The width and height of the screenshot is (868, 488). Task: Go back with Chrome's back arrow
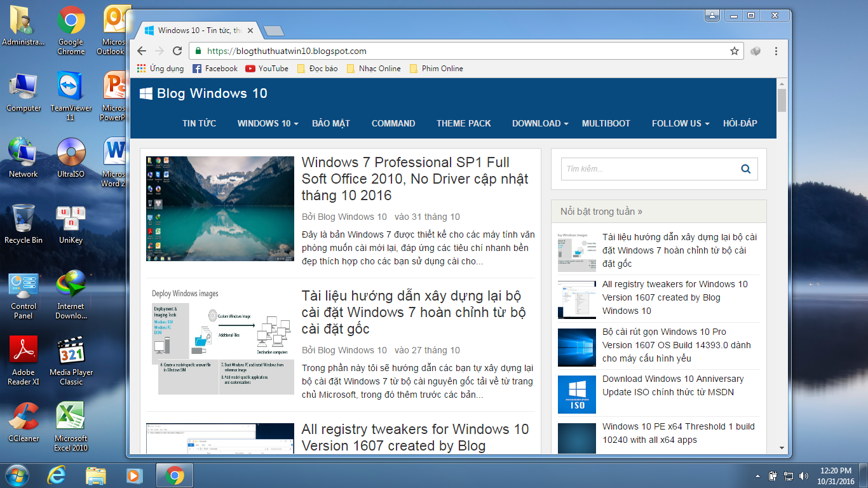pyautogui.click(x=142, y=51)
